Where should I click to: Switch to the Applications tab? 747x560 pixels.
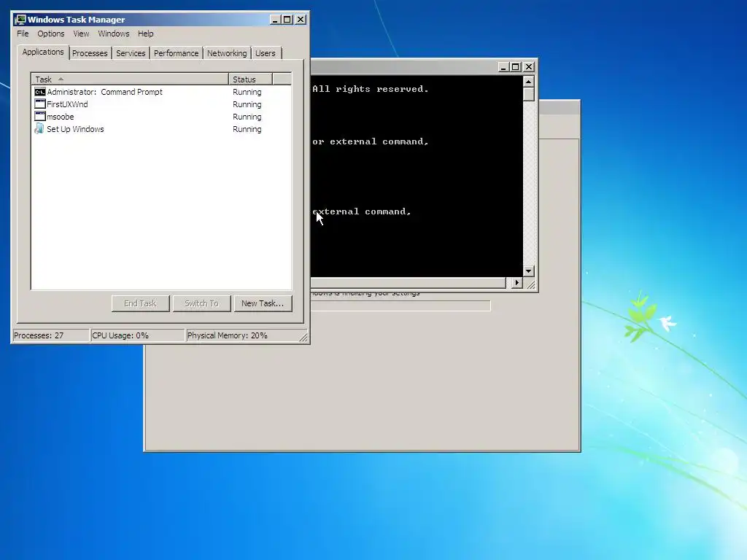pos(43,52)
